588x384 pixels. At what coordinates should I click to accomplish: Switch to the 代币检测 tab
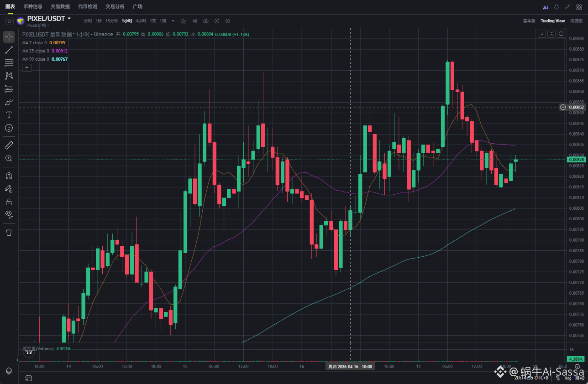(88, 6)
